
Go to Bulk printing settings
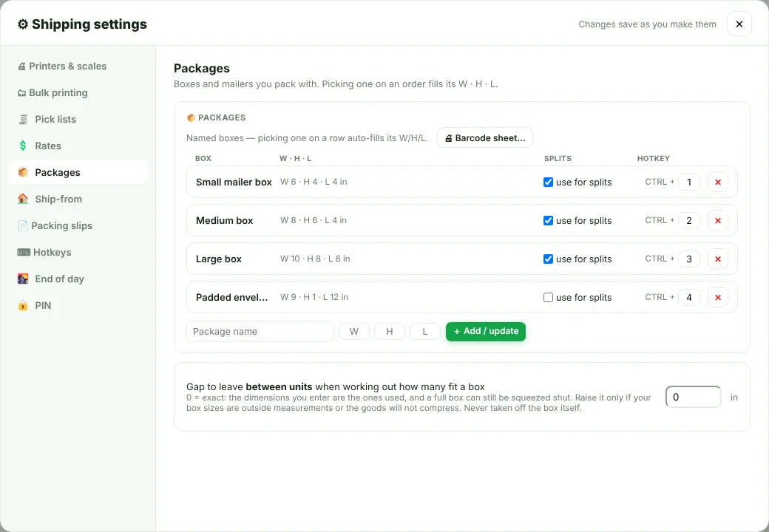click(78, 92)
